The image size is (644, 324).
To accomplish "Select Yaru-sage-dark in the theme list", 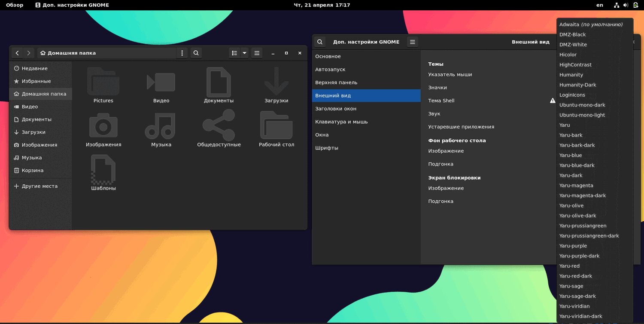I will pyautogui.click(x=595, y=296).
